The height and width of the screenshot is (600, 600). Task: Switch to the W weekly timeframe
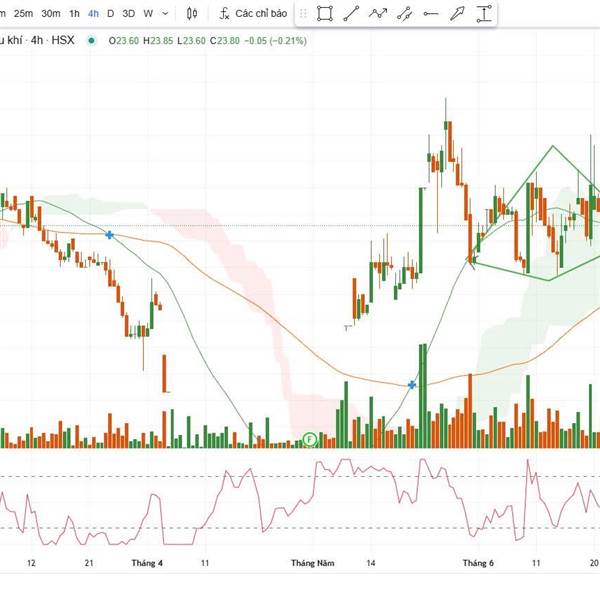click(x=148, y=14)
